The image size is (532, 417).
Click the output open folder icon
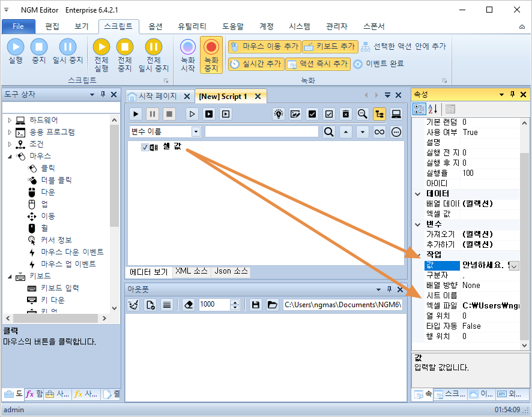click(x=272, y=305)
